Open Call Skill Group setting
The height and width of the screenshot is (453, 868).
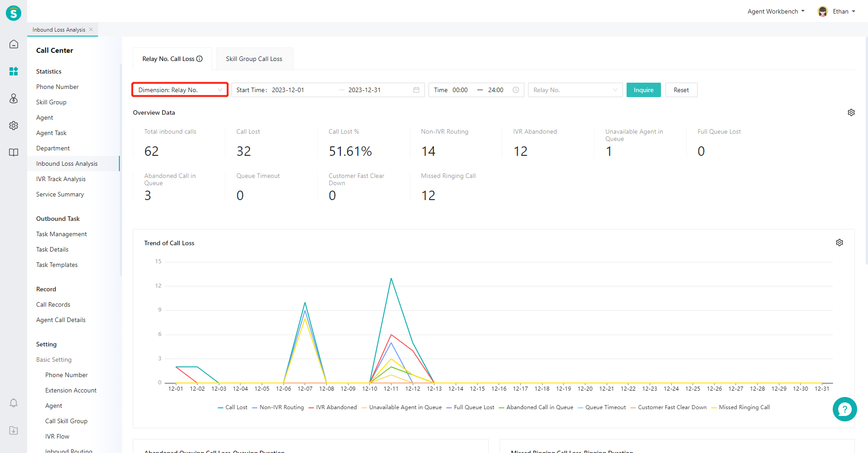66,421
